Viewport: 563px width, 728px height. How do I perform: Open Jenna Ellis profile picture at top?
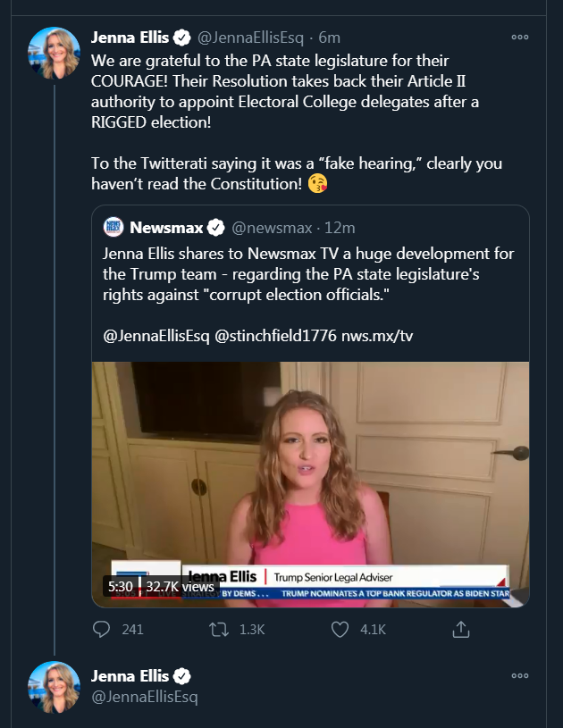pos(55,54)
